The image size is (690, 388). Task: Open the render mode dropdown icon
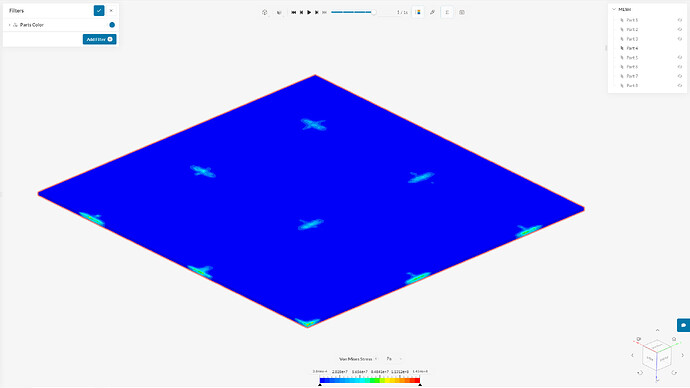pos(279,12)
